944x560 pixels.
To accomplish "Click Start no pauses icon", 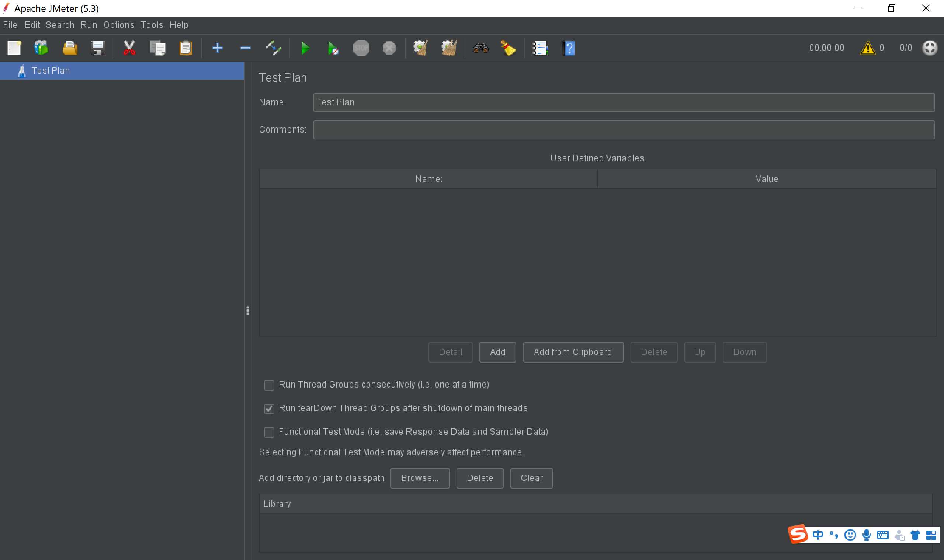I will (x=333, y=48).
